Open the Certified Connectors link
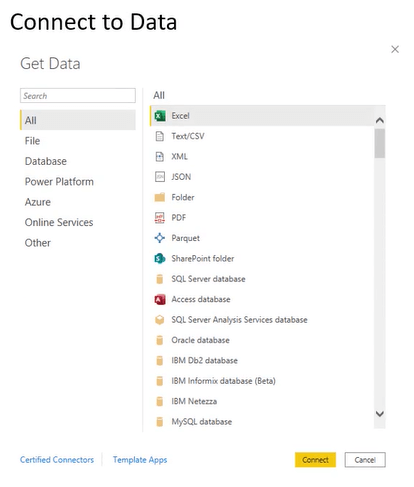Screen dimensions: 414x487 coord(57,460)
